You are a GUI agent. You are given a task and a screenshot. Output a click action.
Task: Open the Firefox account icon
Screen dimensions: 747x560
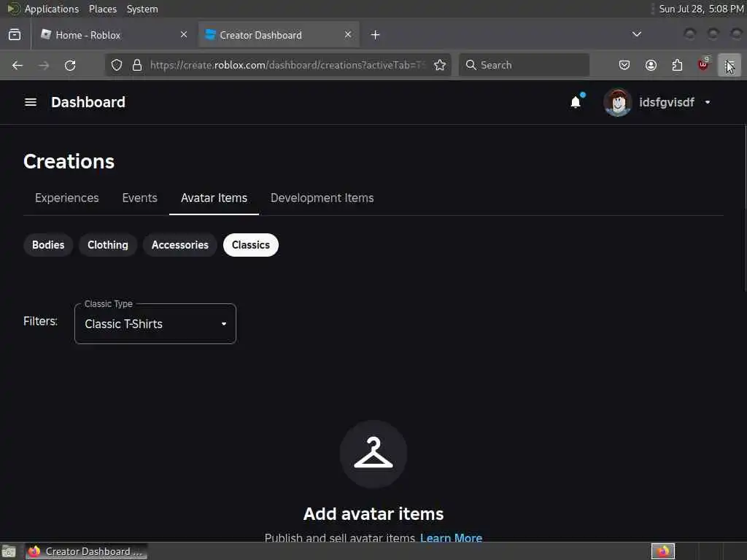[651, 65]
